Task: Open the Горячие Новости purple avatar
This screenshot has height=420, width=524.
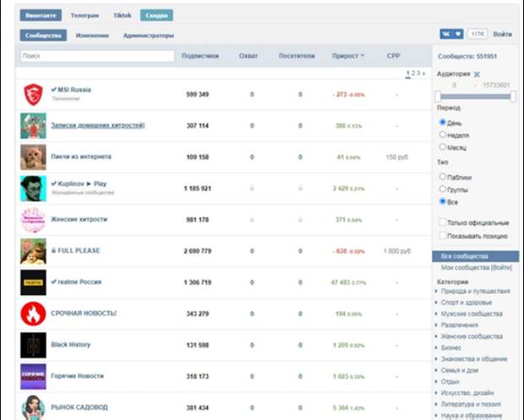Action: click(x=33, y=377)
